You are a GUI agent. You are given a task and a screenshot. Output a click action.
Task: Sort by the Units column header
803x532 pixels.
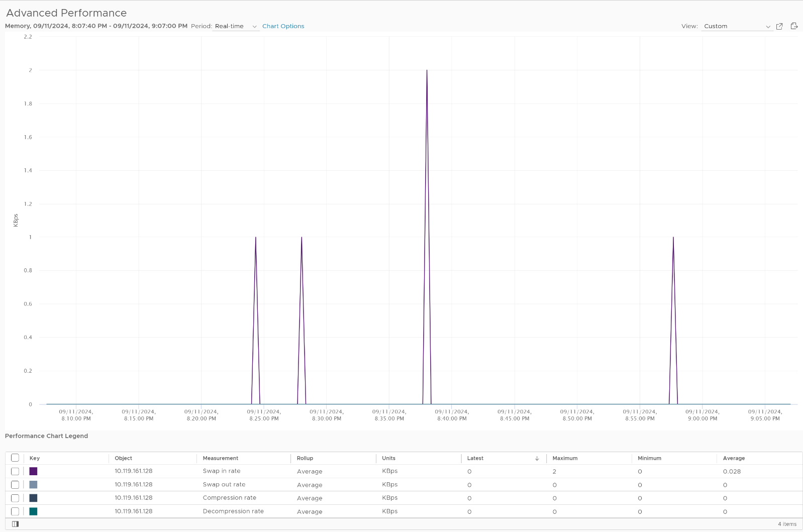click(x=388, y=458)
